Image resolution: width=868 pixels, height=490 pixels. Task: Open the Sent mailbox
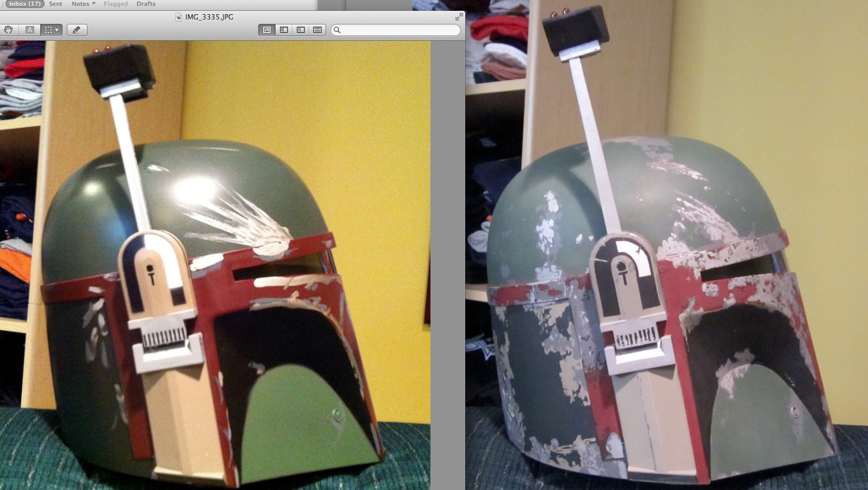pos(55,4)
